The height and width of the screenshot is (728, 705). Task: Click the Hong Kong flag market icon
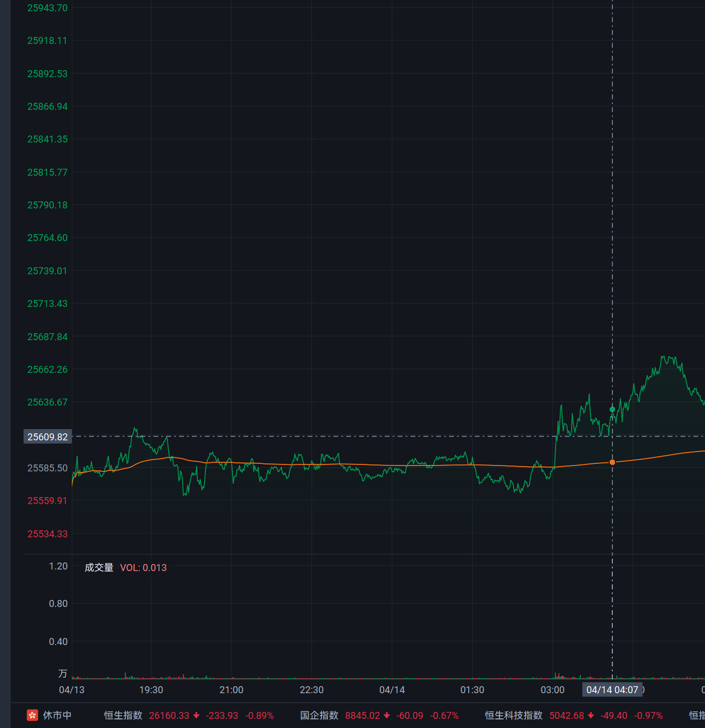click(x=33, y=715)
